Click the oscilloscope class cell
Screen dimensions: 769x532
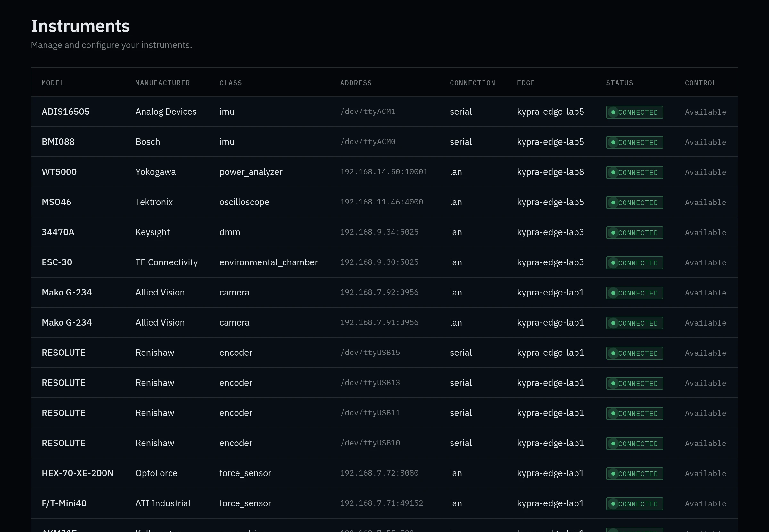(x=244, y=202)
